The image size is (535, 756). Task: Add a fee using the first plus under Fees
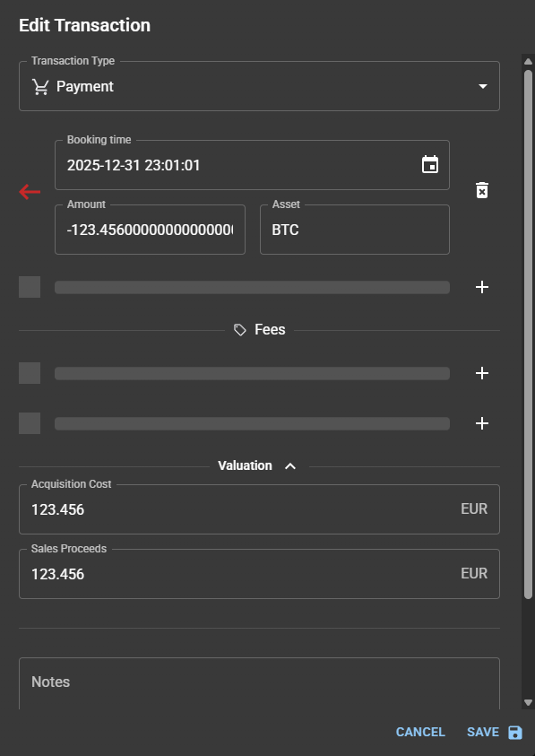[482, 373]
